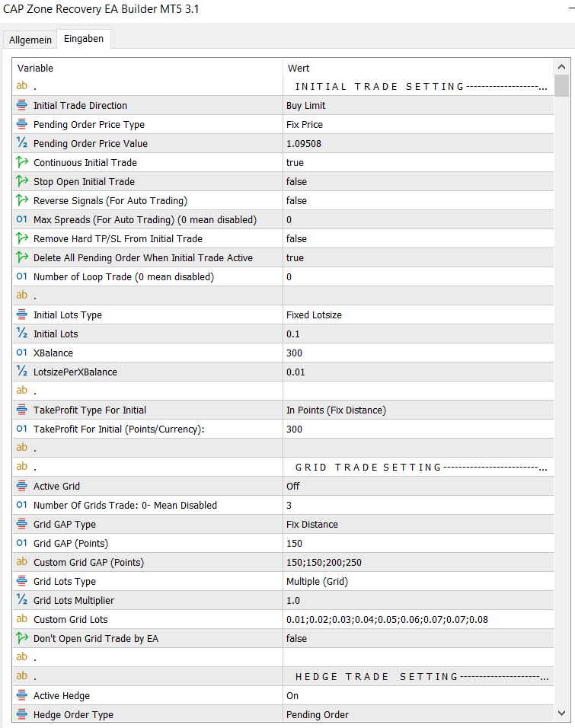The image size is (575, 728).
Task: Select XBalance value 300
Action: pos(418,353)
